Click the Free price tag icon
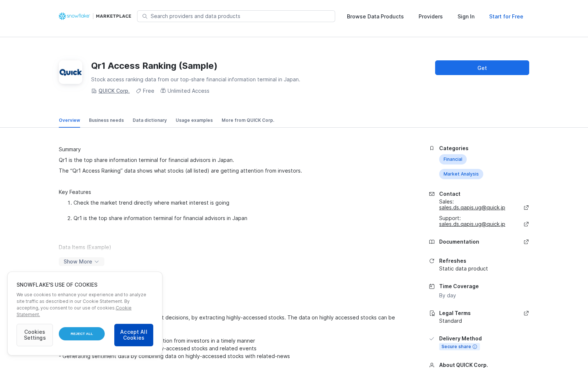The width and height of the screenshot is (588, 368). click(139, 91)
